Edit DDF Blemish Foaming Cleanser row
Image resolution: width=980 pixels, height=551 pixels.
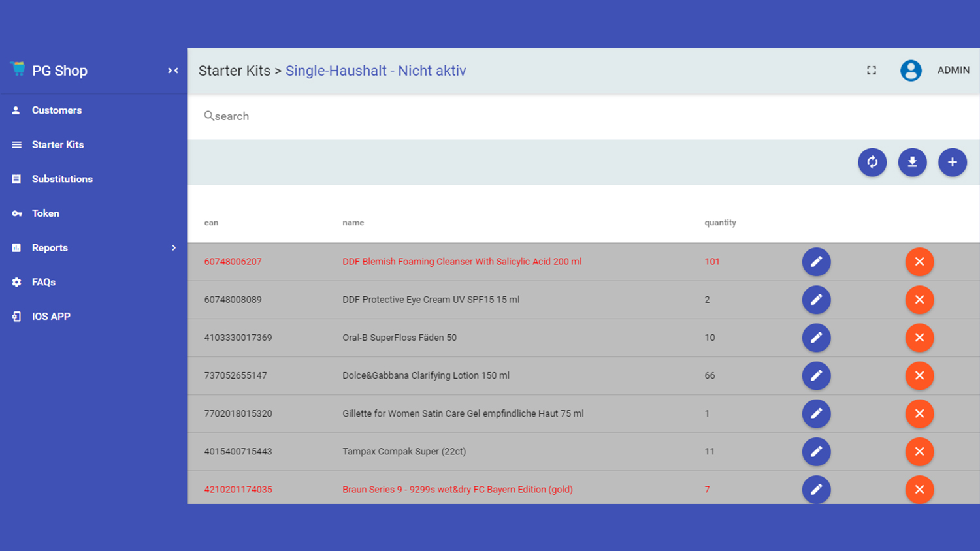(816, 262)
